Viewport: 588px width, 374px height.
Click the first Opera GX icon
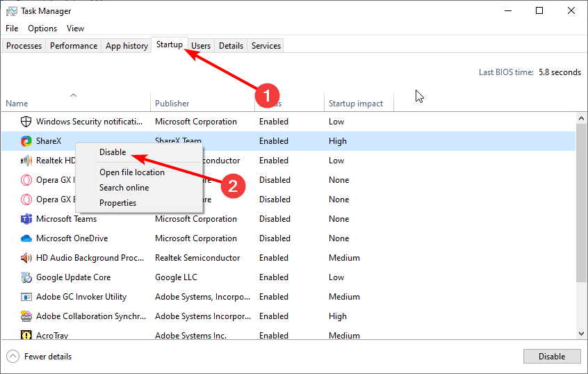tap(26, 180)
